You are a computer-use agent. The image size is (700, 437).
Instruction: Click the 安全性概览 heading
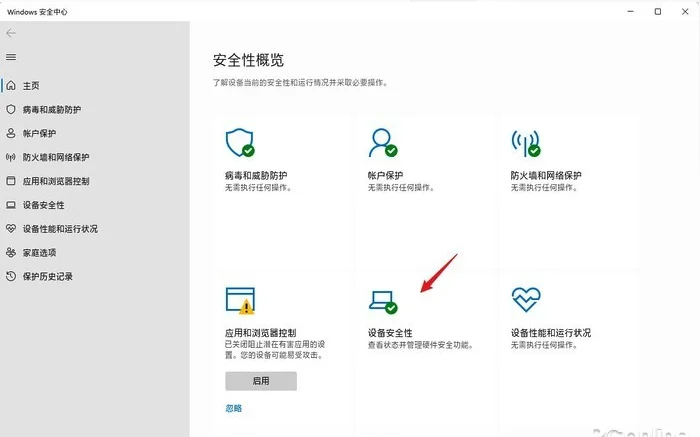[x=248, y=60]
